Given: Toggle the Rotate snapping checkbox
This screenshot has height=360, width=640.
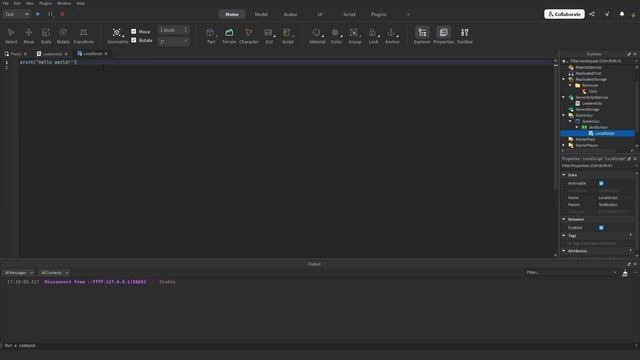Looking at the screenshot, I should point(133,40).
